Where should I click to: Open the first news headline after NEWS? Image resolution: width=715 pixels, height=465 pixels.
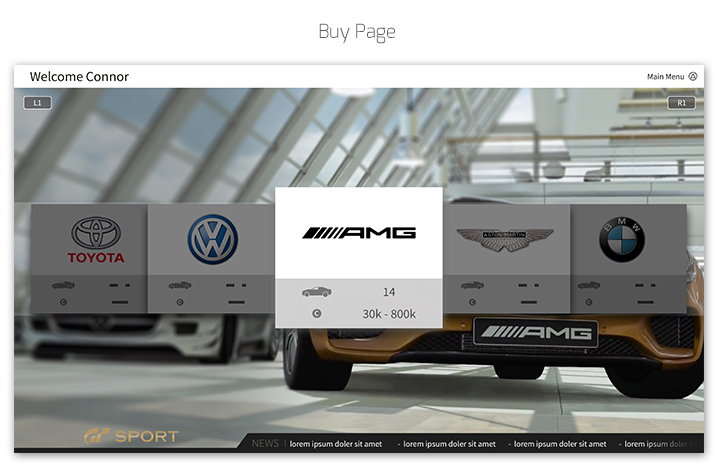[x=336, y=444]
